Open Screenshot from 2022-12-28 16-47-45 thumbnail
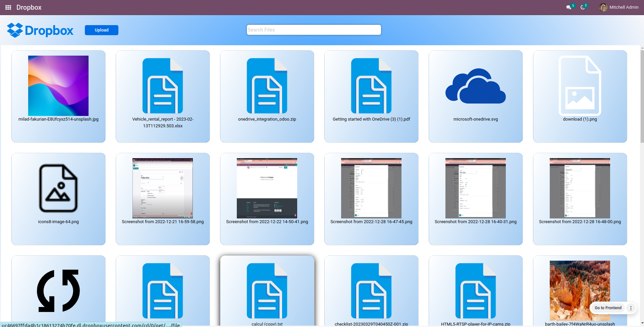Screen dimensions: 644x327 (371, 188)
